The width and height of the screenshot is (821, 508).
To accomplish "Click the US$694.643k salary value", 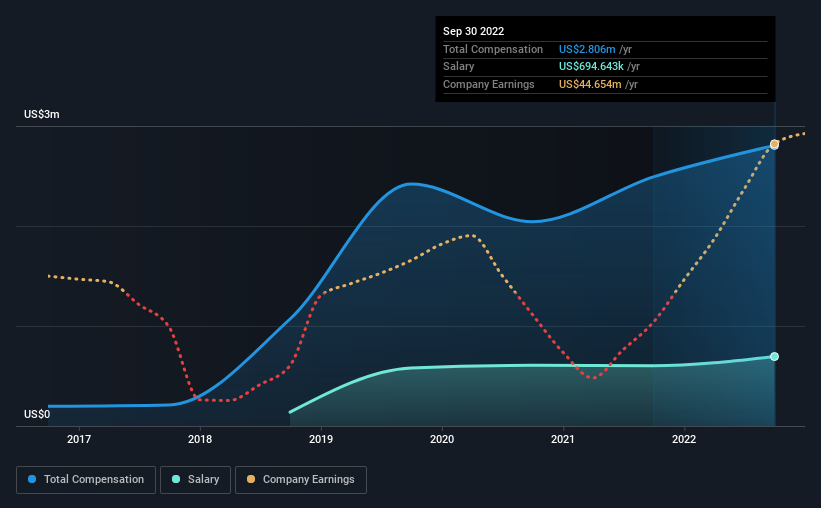I will [x=591, y=67].
